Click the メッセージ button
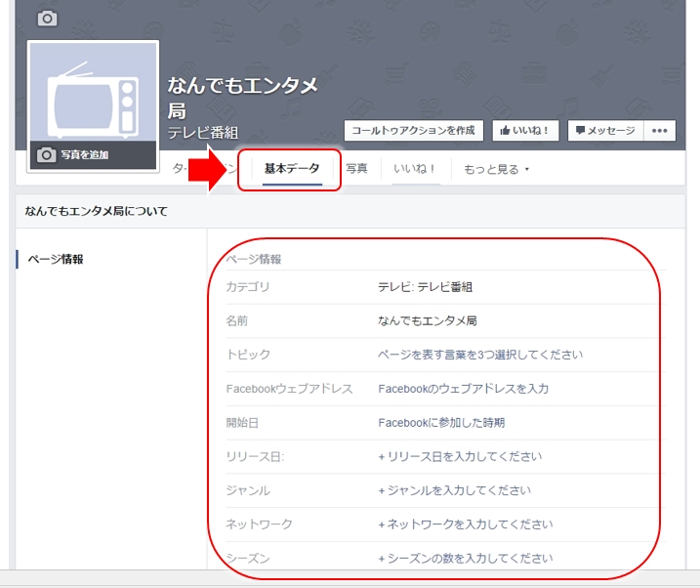This screenshot has width=700, height=588. (605, 130)
